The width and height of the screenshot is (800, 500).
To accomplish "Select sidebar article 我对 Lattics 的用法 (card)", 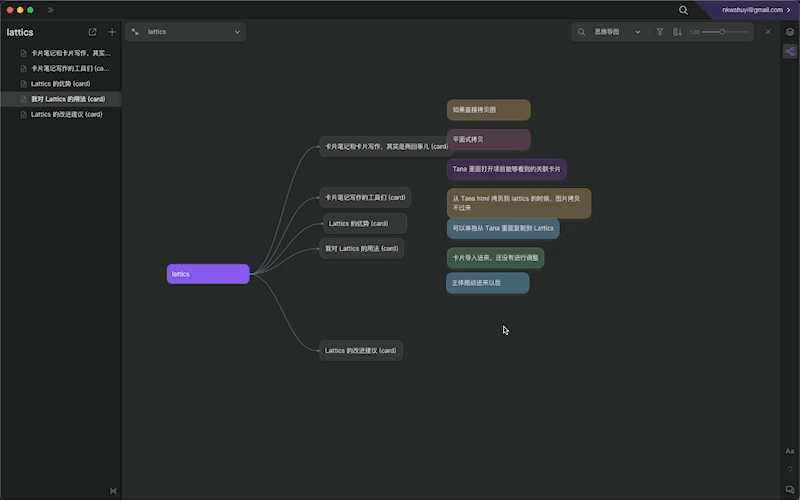I will click(61, 99).
